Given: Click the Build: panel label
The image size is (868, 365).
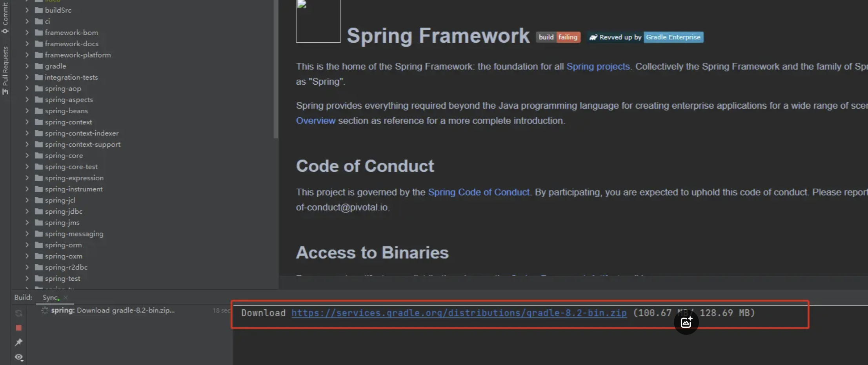Looking at the screenshot, I should click(x=23, y=297).
